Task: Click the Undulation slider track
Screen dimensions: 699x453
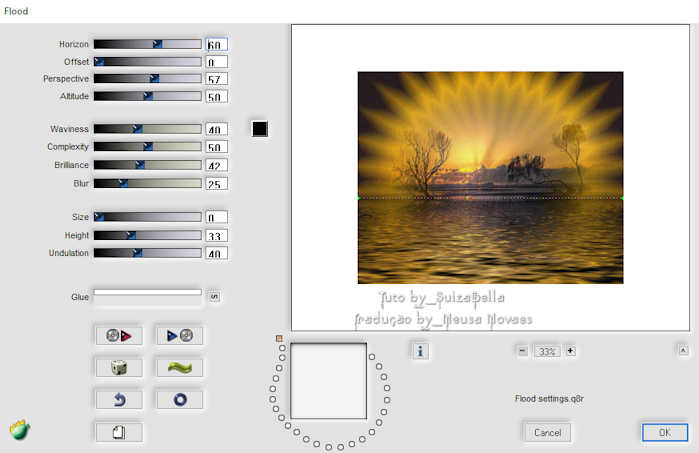Action: click(x=148, y=253)
